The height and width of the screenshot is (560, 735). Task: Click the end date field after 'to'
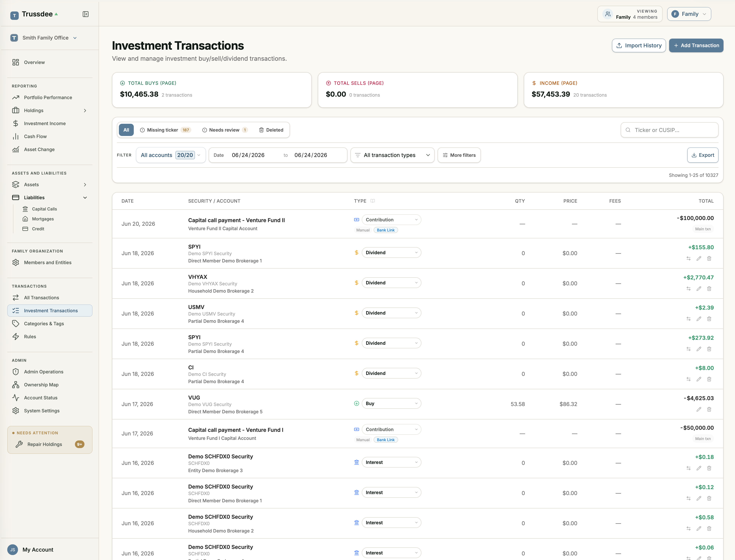click(x=311, y=155)
